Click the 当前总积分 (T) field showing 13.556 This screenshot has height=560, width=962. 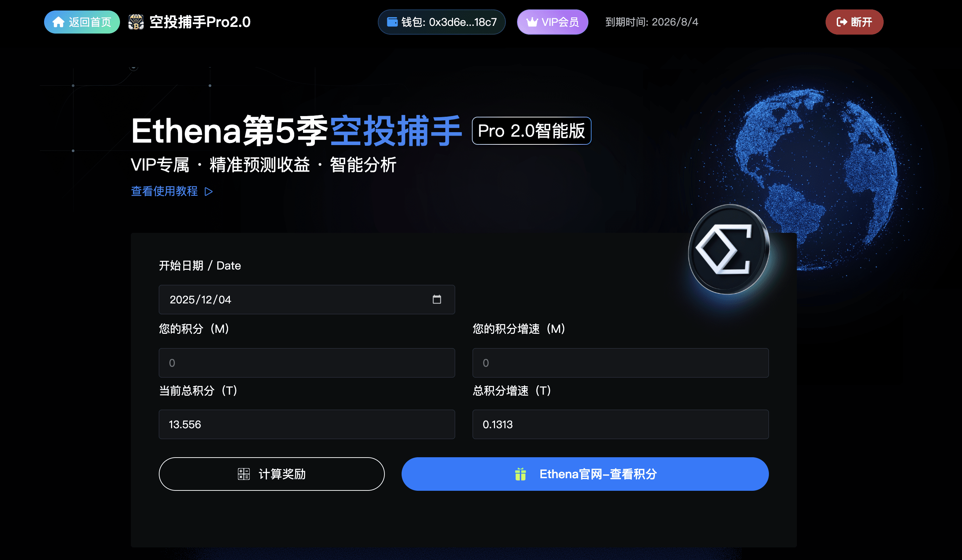pyautogui.click(x=306, y=424)
